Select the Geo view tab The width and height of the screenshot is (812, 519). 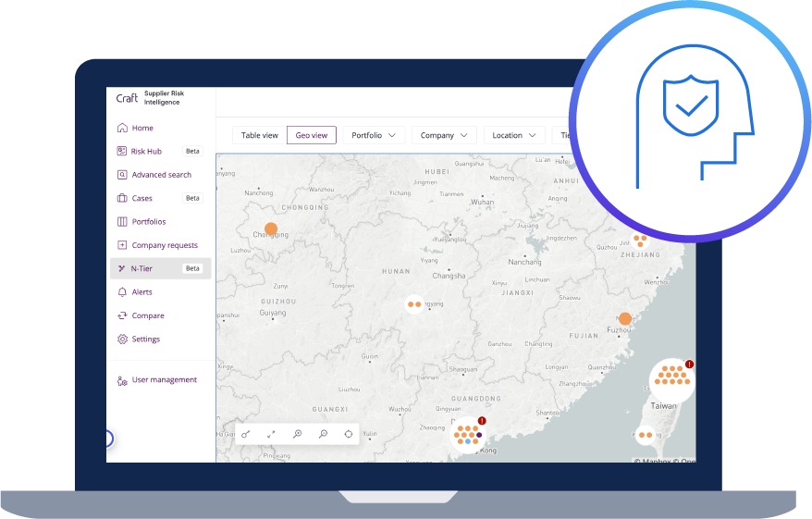[312, 135]
